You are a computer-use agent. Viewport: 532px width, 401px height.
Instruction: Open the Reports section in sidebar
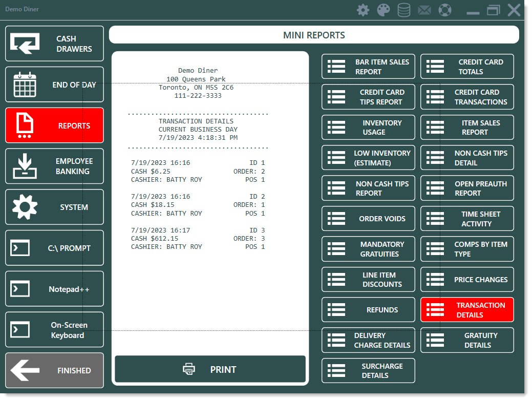click(x=54, y=125)
